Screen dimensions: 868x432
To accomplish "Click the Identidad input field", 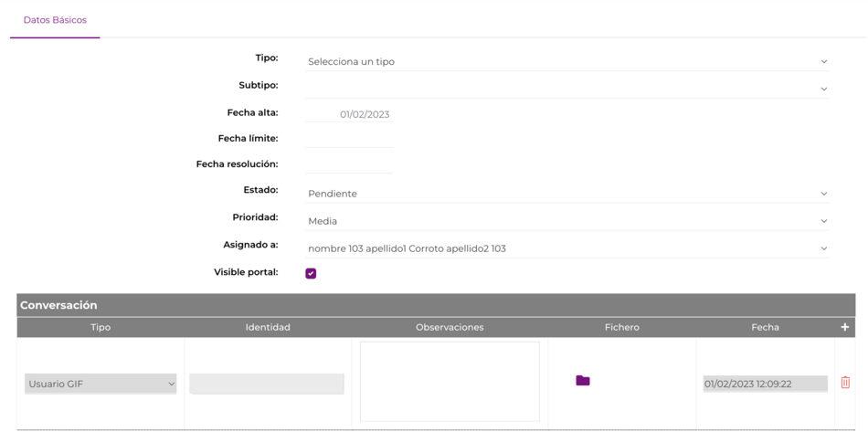I will click(x=267, y=384).
